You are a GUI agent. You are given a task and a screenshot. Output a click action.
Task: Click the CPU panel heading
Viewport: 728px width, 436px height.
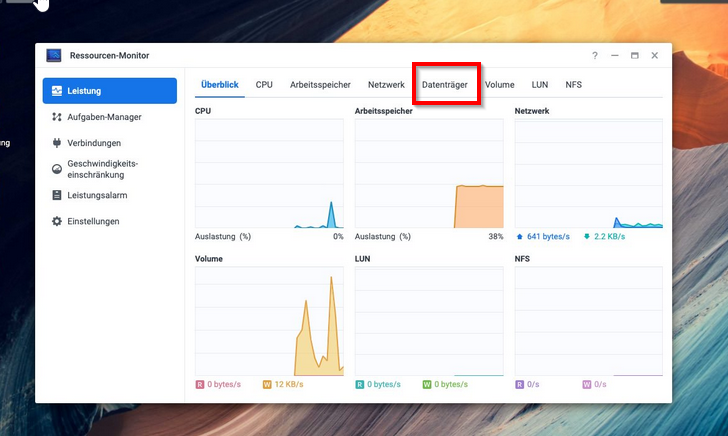(x=203, y=111)
